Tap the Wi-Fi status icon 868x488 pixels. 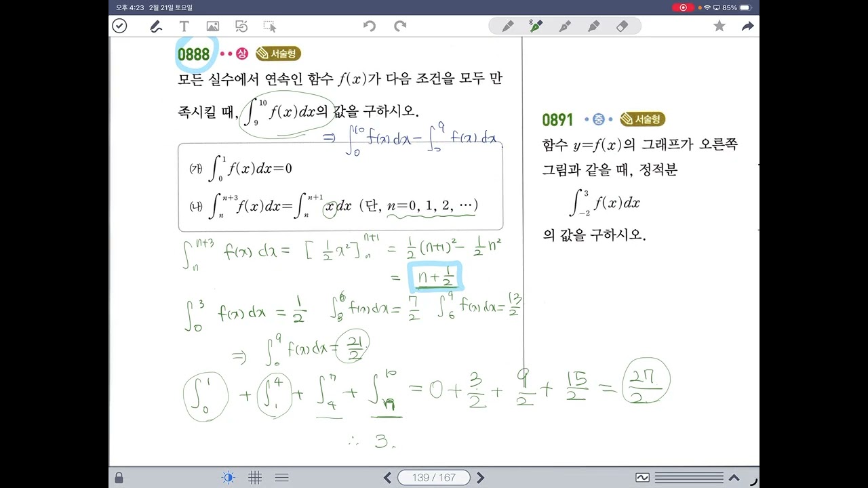[x=707, y=7]
